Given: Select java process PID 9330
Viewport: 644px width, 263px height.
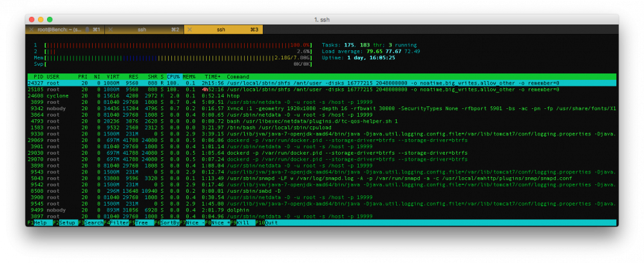Looking at the screenshot, I should tap(322, 134).
